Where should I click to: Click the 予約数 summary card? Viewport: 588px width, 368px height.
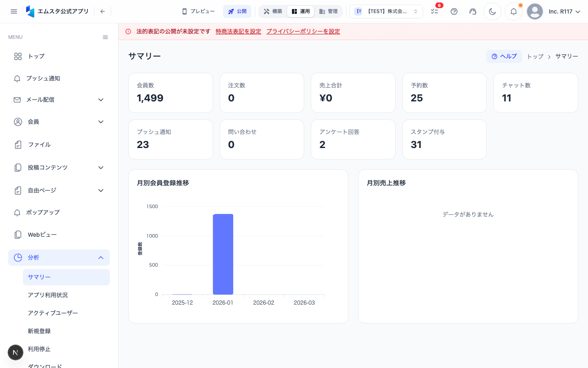pyautogui.click(x=444, y=93)
